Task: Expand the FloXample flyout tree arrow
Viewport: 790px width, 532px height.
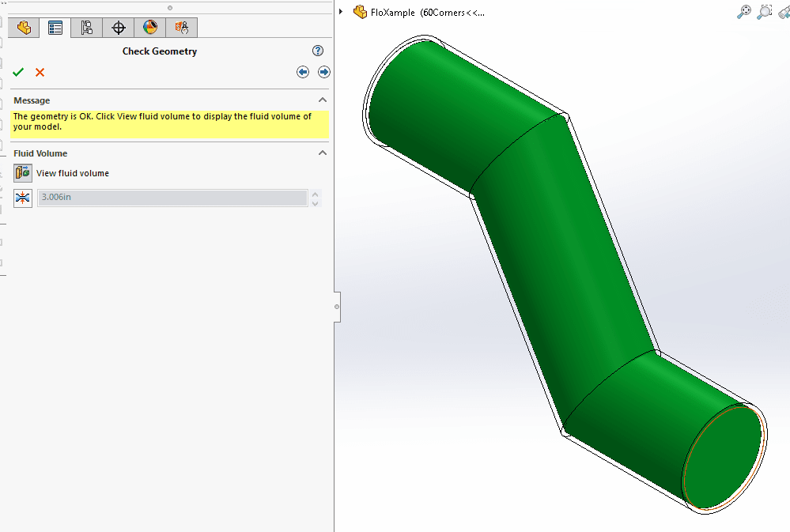Action: [x=341, y=12]
